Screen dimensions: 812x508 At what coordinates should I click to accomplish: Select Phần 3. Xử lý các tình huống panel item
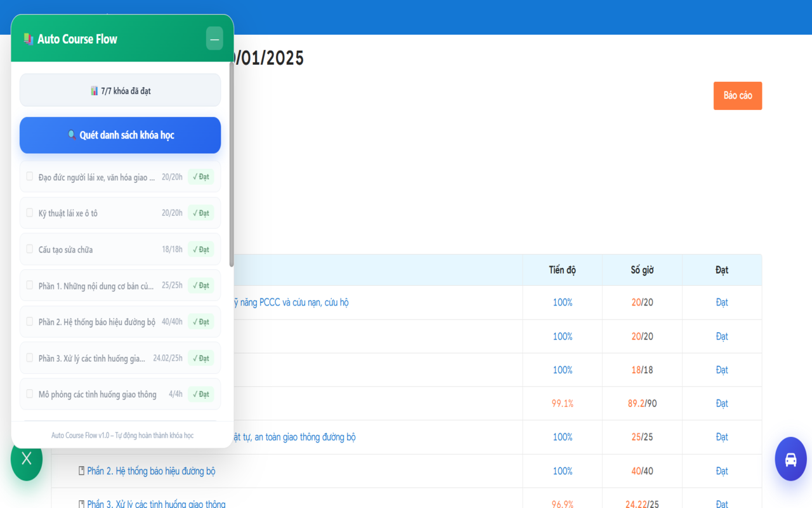click(x=92, y=358)
